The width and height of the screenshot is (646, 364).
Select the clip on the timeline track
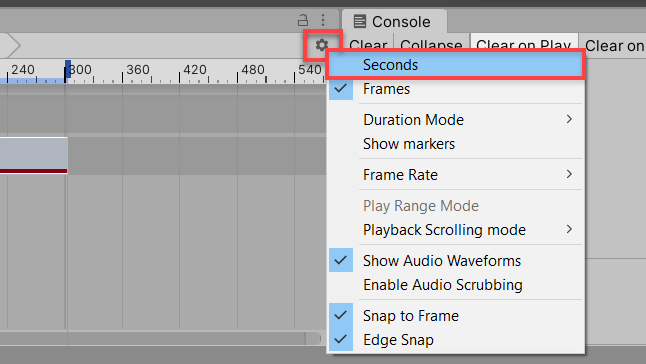[33, 155]
